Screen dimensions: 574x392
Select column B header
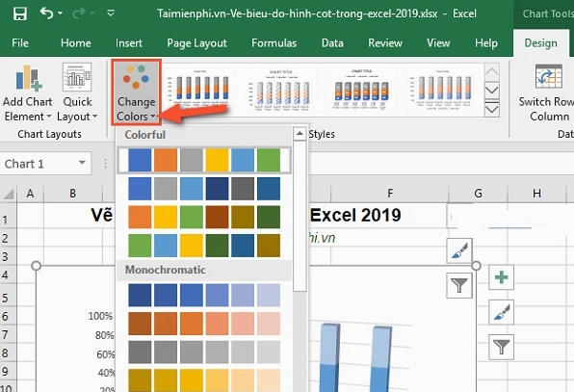(x=73, y=193)
